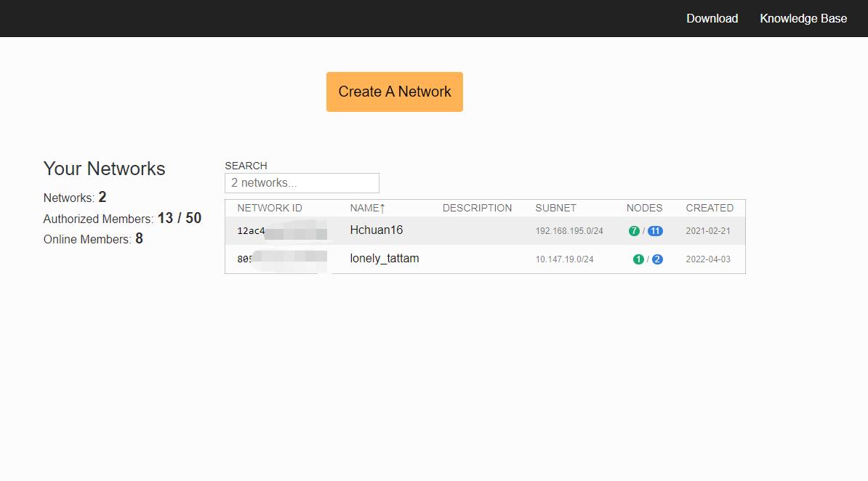Screen dimensions: 868x481
Task: Click the Authorized Members 13/50 count
Action: click(x=179, y=218)
